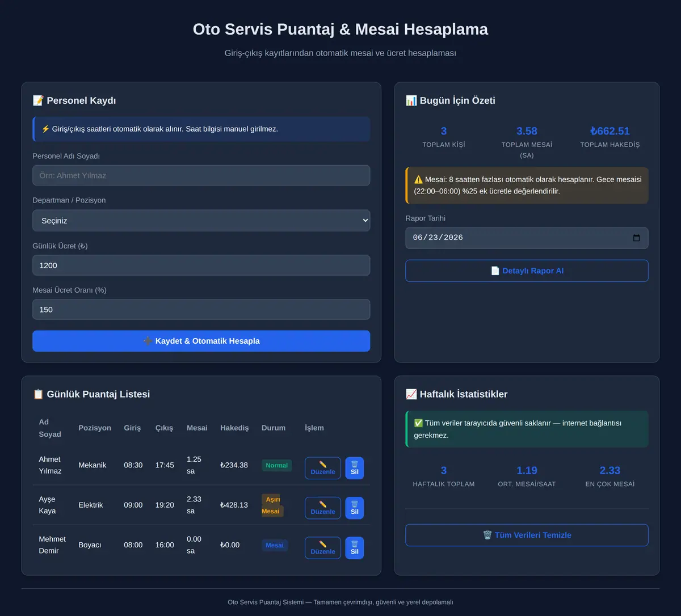
Task: Click the Günlük Puantaj Listesi heading
Action: pos(91,394)
